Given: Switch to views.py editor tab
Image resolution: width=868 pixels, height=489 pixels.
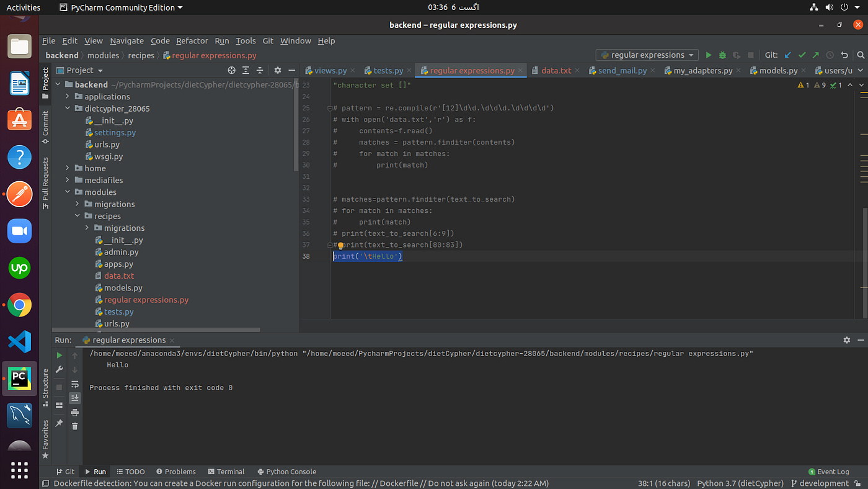Looking at the screenshot, I should 330,71.
